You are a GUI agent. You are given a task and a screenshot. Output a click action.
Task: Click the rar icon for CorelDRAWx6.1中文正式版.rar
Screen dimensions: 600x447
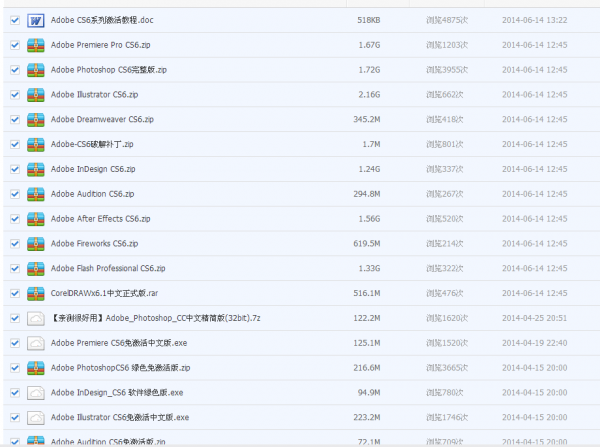click(36, 293)
